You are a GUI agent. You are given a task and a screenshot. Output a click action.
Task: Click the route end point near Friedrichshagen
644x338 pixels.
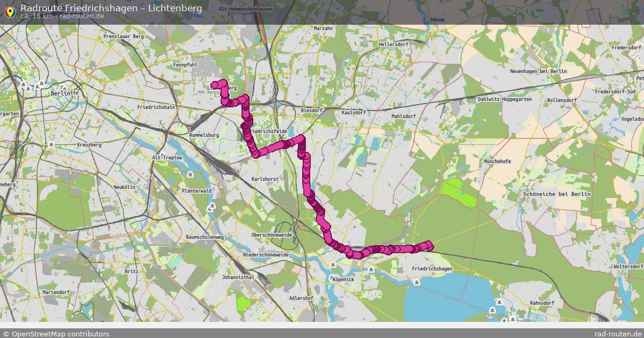point(429,245)
